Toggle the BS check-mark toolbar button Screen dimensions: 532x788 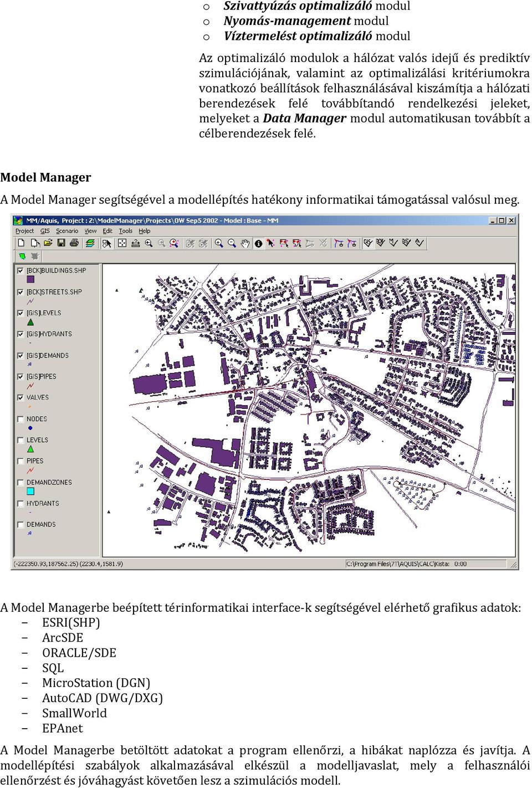[x=406, y=243]
